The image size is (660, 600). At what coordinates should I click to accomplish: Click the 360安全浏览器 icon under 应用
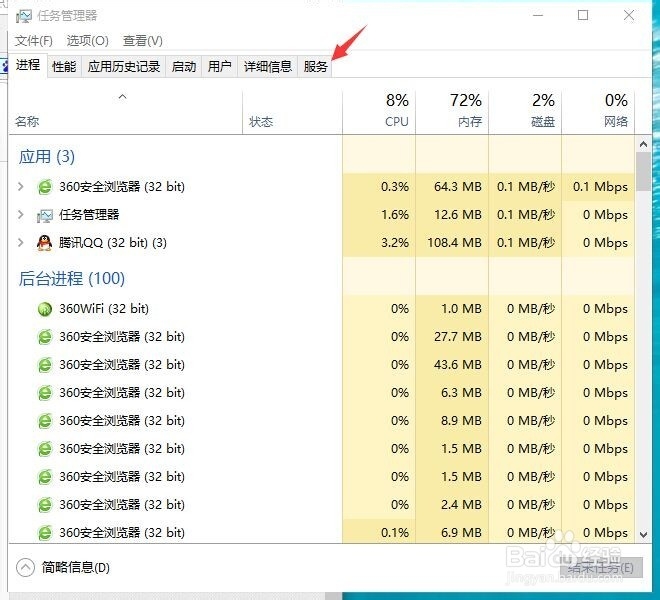click(45, 187)
